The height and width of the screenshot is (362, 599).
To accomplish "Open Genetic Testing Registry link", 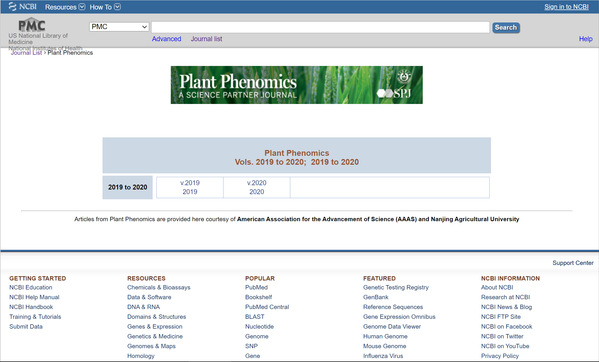I will click(396, 288).
